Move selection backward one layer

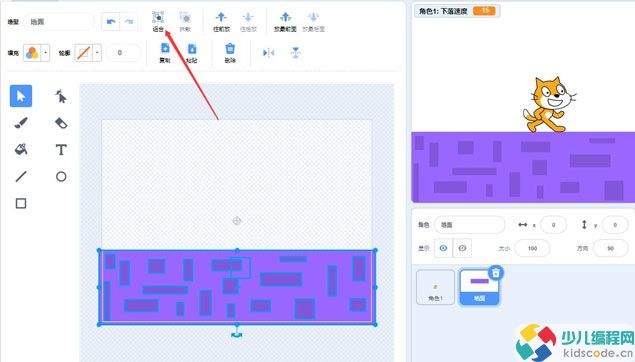point(248,21)
